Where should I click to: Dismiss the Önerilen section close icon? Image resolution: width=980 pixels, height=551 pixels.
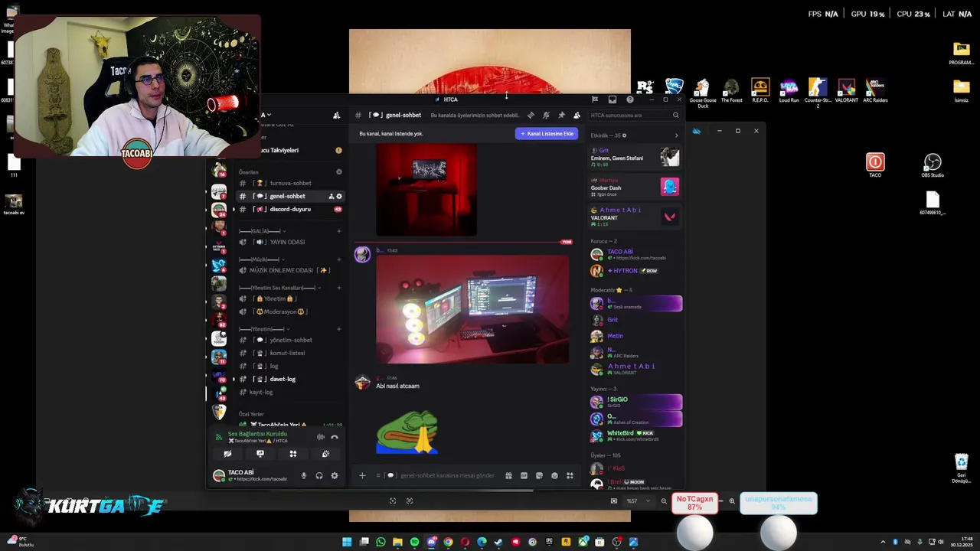[339, 171]
